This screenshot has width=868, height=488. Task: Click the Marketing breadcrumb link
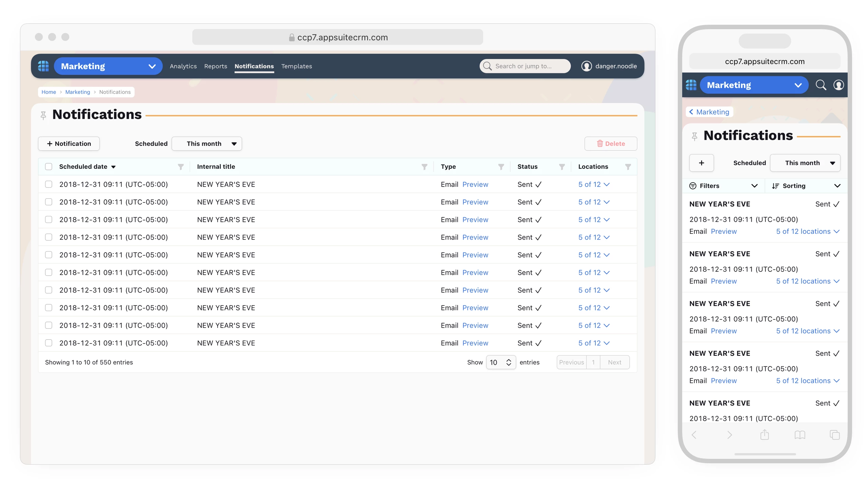point(77,92)
